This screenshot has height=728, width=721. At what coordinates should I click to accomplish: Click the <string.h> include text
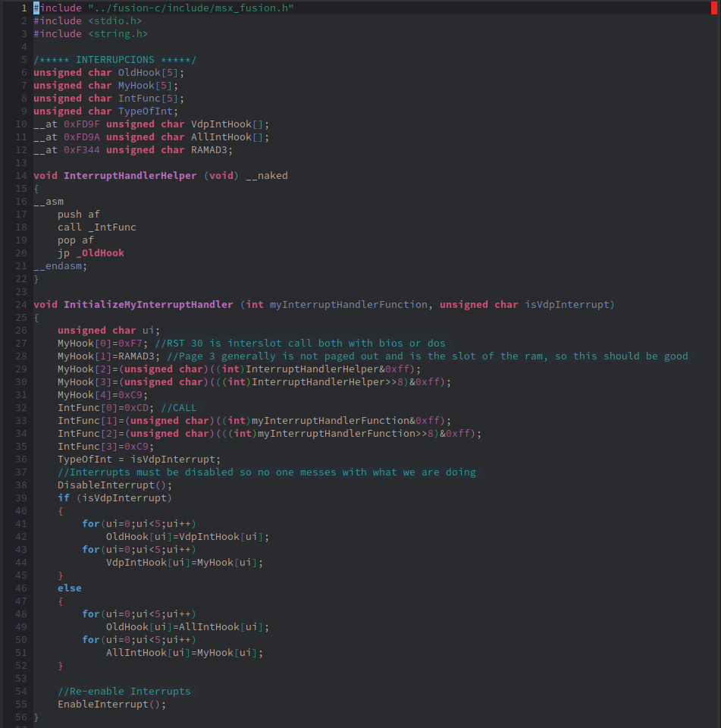[118, 34]
